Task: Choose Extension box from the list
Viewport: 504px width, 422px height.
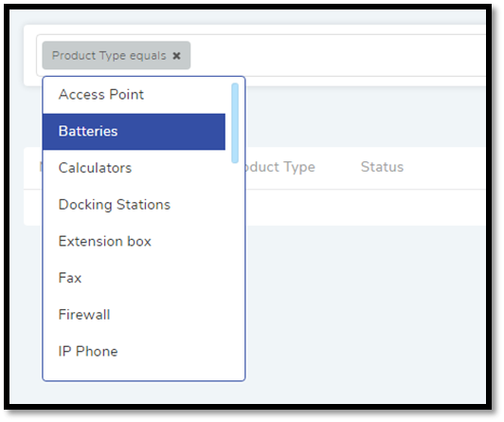Action: [x=134, y=241]
